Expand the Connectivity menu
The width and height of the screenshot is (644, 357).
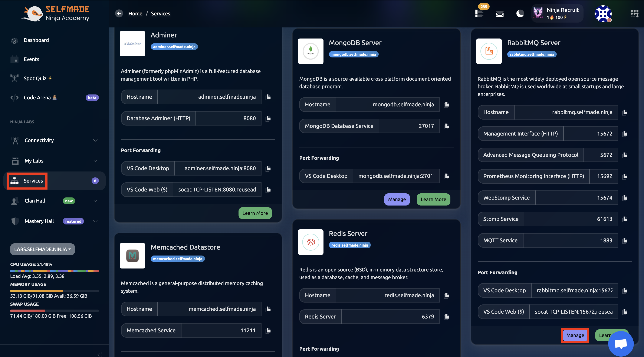[55, 140]
